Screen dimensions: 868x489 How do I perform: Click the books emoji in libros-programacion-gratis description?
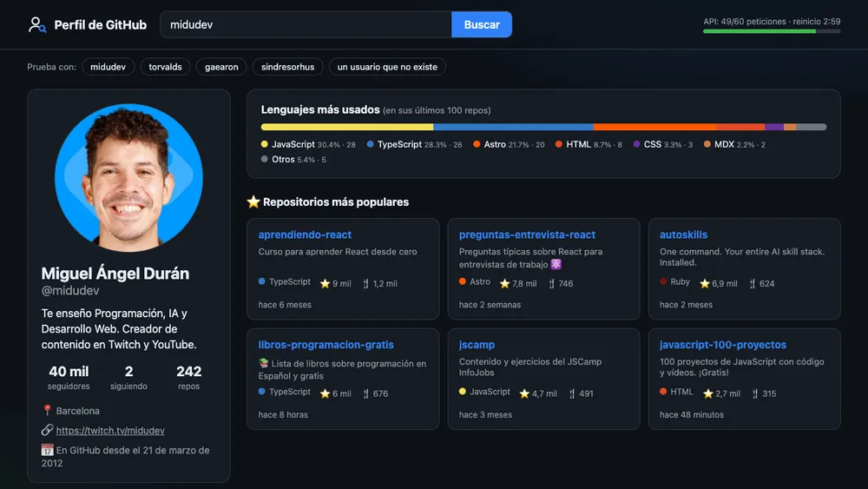264,363
